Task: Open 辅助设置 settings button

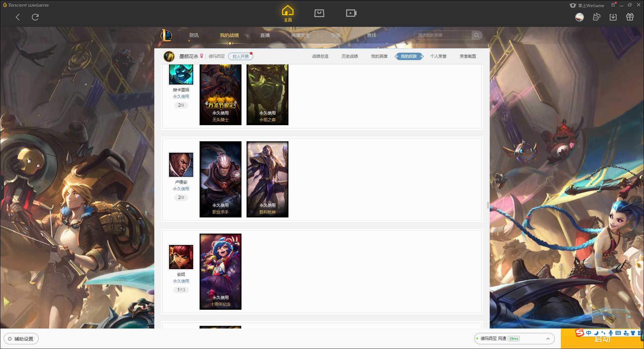Action: [x=21, y=339]
